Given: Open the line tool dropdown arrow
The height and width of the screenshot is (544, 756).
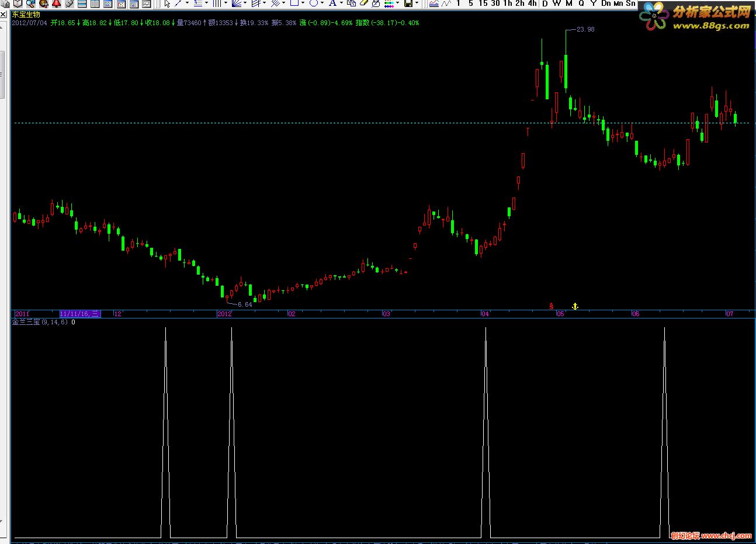Looking at the screenshot, I should [188, 3].
